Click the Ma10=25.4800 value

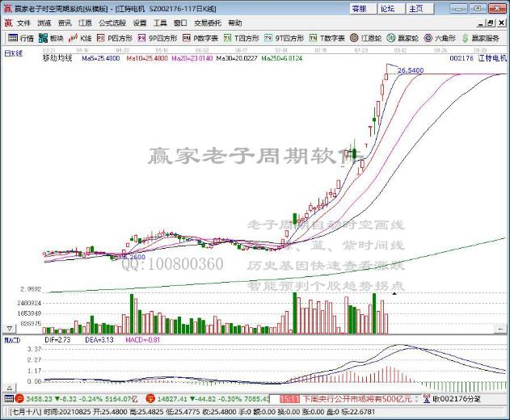(x=147, y=58)
